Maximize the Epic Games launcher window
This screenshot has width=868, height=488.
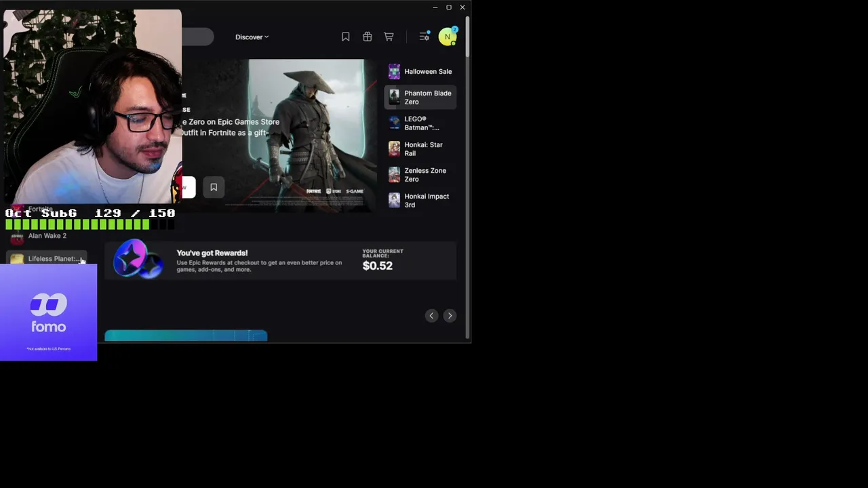449,7
